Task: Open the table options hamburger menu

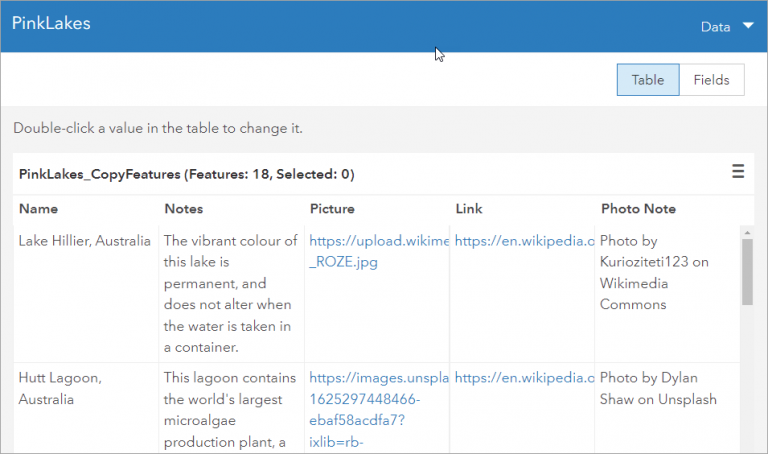Action: [x=738, y=172]
